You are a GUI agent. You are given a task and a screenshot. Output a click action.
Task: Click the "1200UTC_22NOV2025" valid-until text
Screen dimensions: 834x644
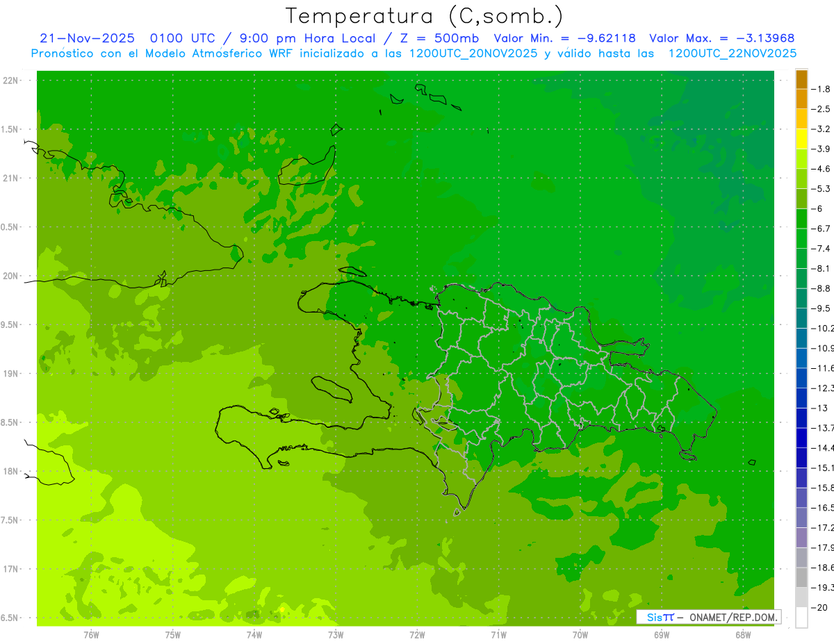[733, 53]
